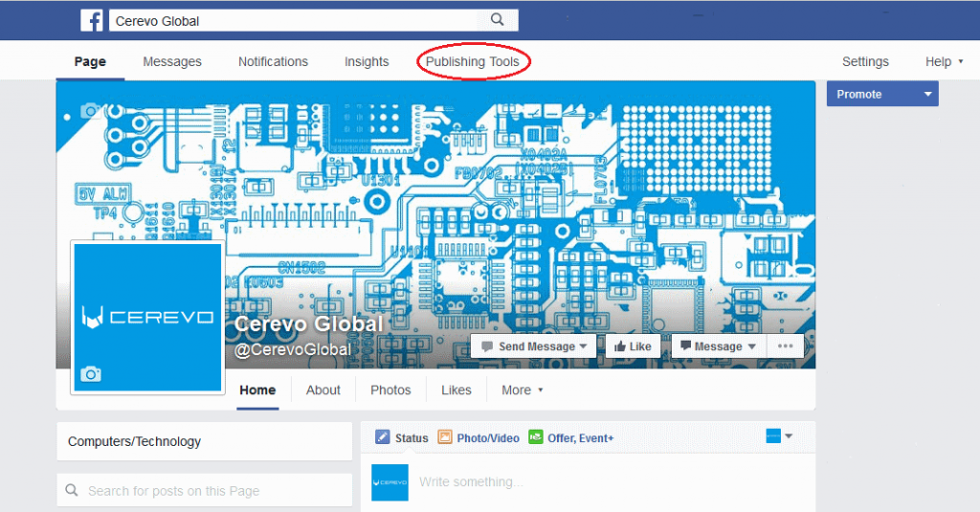Screen dimensions: 980x512
Task: Click the Offer, Event+ icon
Action: [x=536, y=437]
